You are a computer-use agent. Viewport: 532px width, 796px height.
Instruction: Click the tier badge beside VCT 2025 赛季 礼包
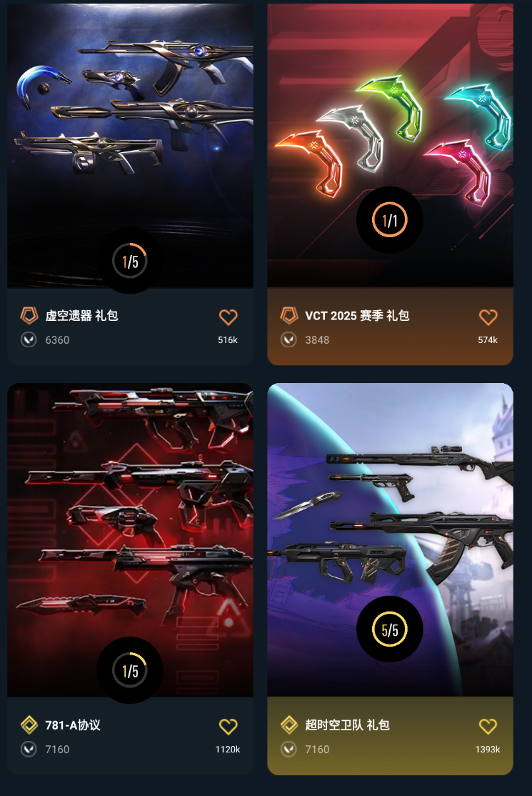point(289,315)
